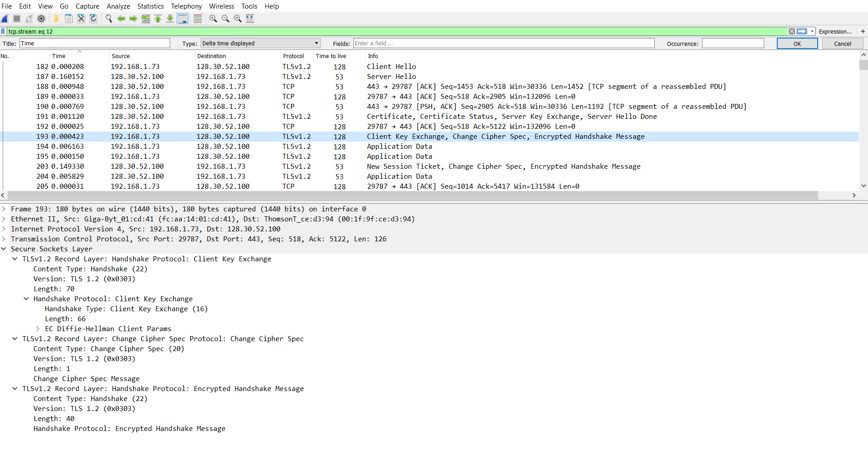Open the Capture menu
The image size is (868, 465).
(x=88, y=6)
